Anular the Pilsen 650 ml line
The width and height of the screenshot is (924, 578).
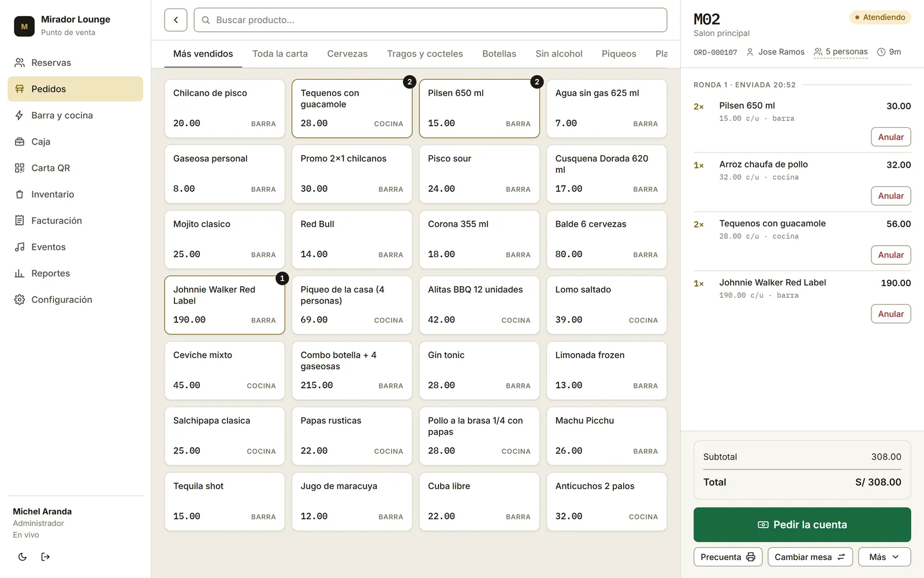pos(891,137)
